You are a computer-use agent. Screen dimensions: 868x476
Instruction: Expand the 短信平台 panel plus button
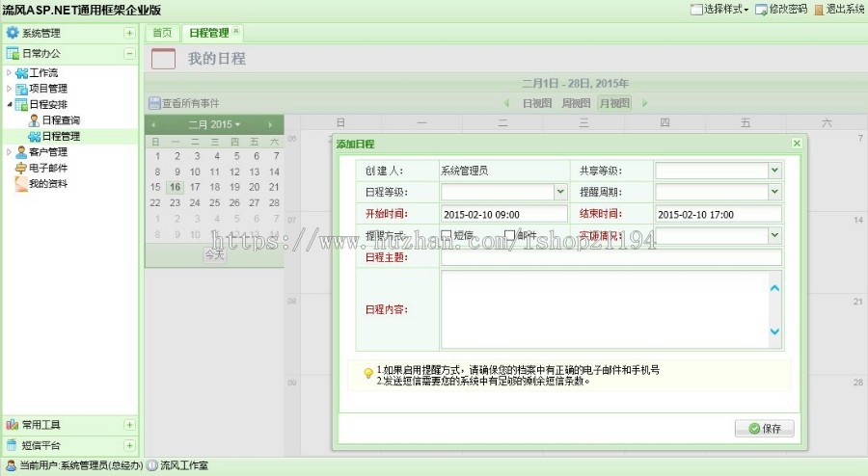129,445
